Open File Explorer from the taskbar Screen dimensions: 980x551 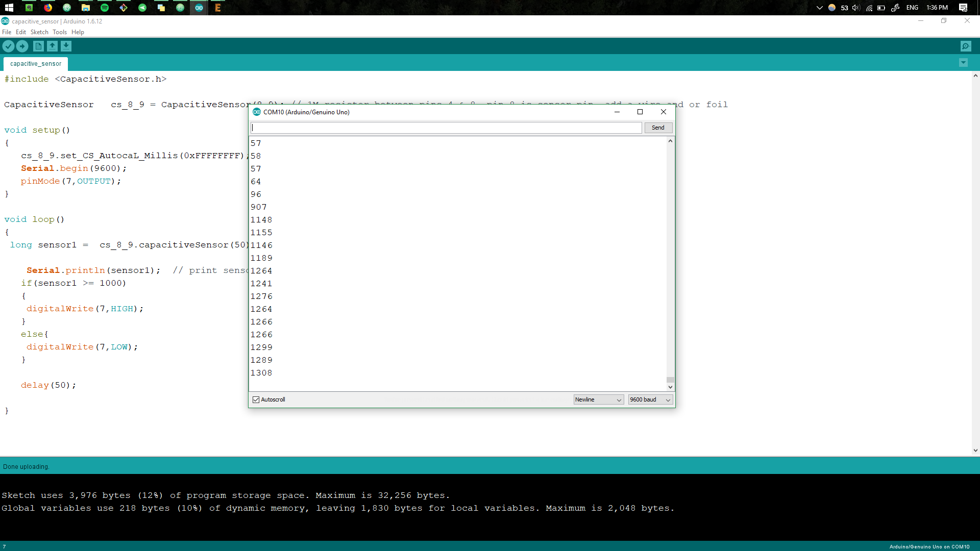coord(86,8)
